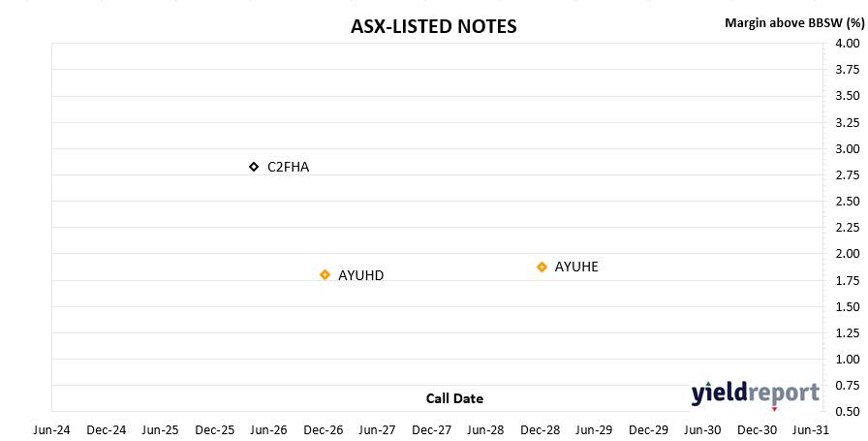This screenshot has width=868, height=441.
Task: Select the AYUHD data label
Action: 361,275
